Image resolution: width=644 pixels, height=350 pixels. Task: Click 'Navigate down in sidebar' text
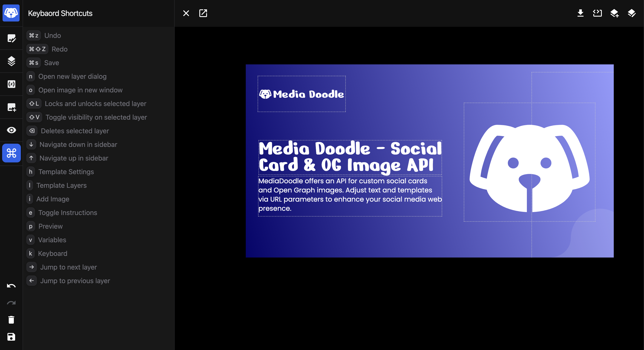tap(78, 145)
